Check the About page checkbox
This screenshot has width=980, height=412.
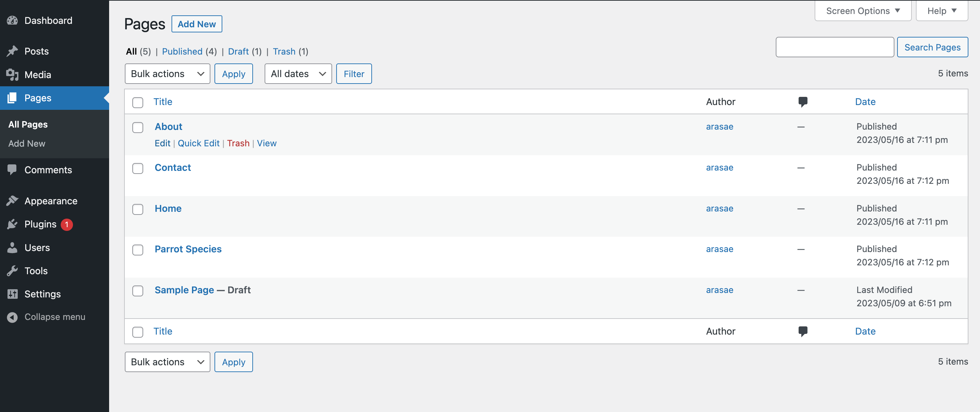pos(138,127)
